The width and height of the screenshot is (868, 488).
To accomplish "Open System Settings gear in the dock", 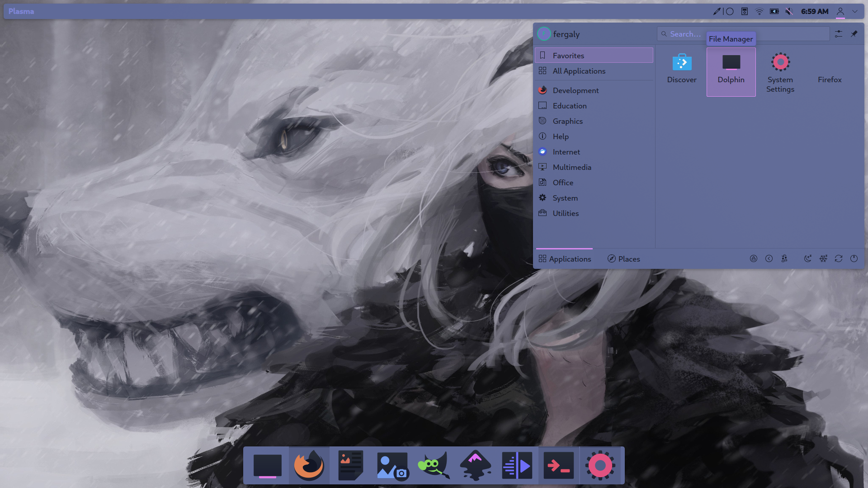I will (x=600, y=466).
